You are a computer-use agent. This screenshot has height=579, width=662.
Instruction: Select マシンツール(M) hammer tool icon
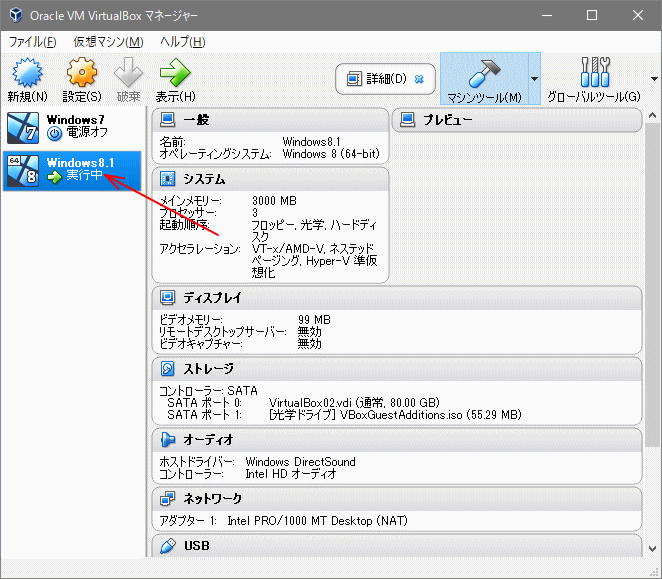tap(484, 73)
